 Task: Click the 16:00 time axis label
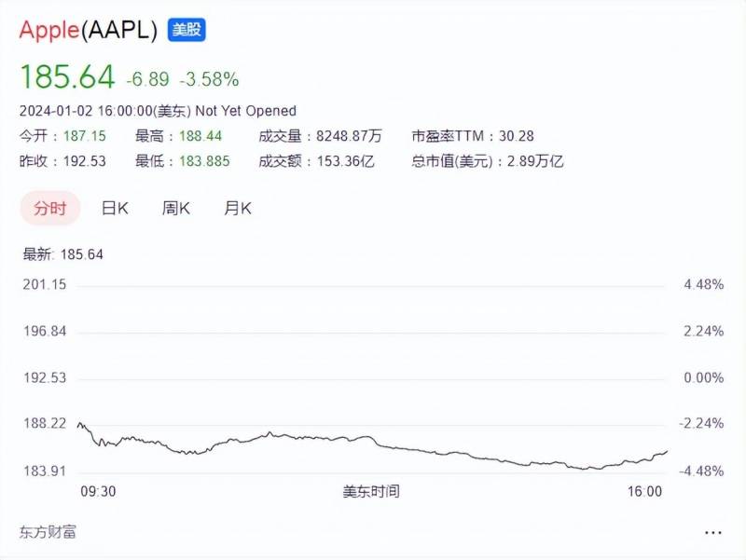[x=644, y=492]
